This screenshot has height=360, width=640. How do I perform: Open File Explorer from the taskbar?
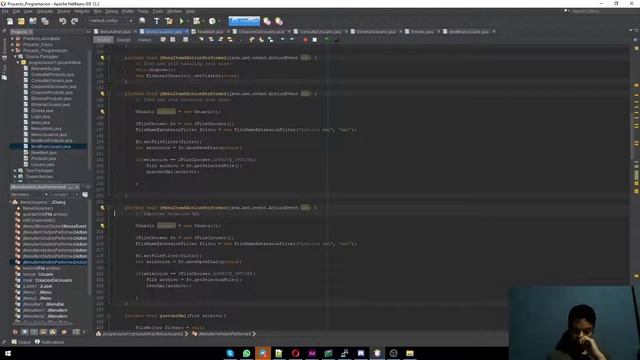tap(410, 353)
